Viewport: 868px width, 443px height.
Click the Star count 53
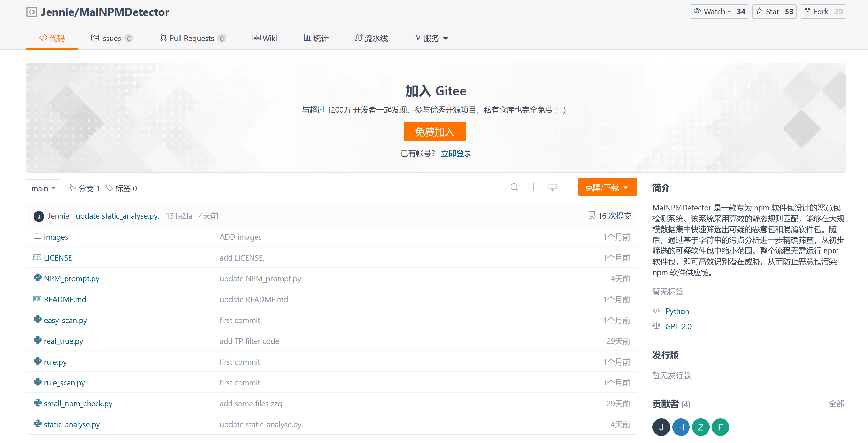point(789,12)
